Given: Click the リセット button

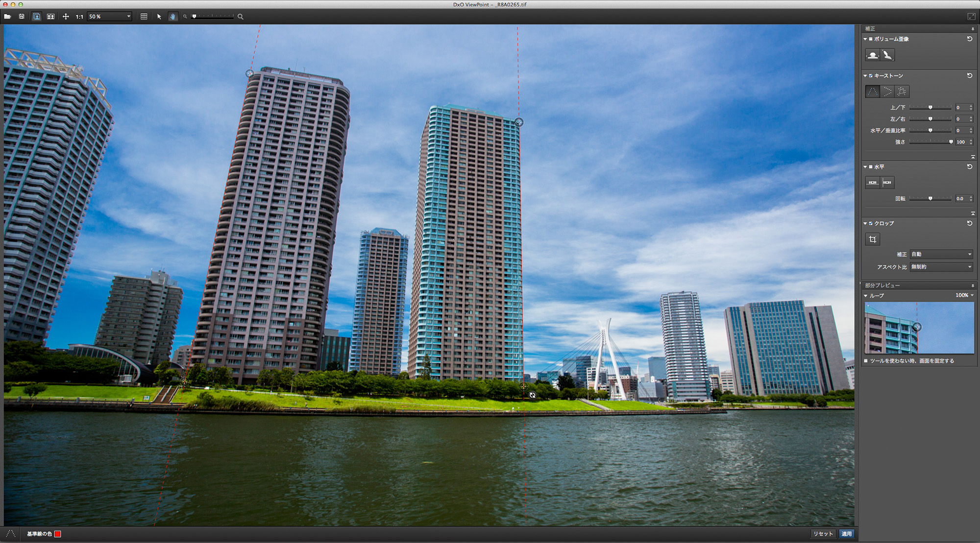Looking at the screenshot, I should 823,534.
